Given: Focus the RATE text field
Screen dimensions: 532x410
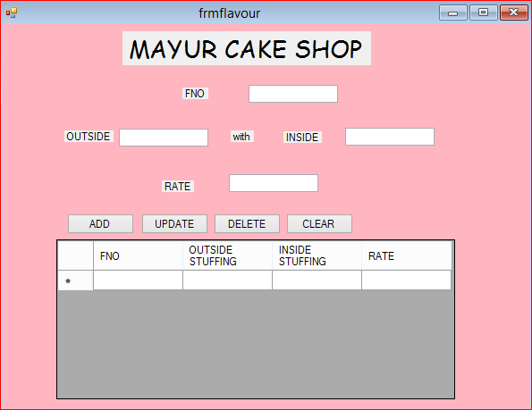Looking at the screenshot, I should coord(274,183).
